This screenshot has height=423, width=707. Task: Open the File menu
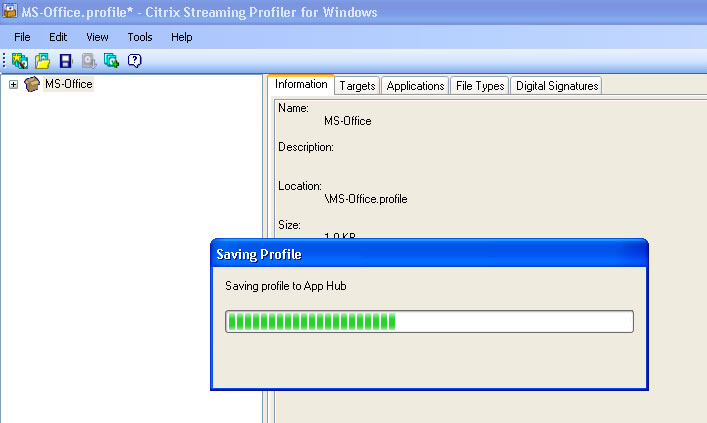click(x=22, y=37)
